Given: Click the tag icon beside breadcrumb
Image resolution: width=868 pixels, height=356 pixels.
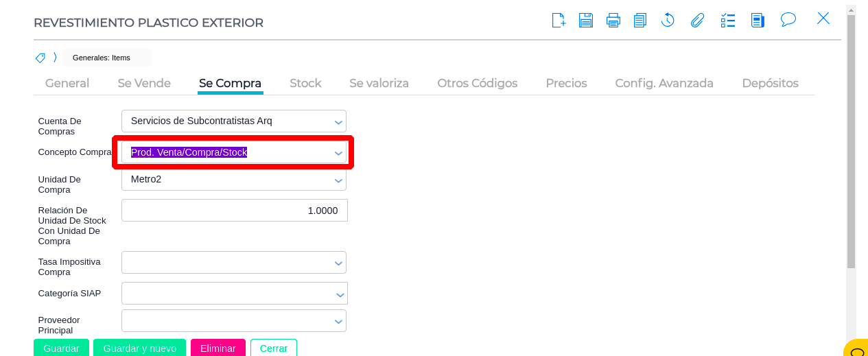Looking at the screenshot, I should pyautogui.click(x=40, y=58).
